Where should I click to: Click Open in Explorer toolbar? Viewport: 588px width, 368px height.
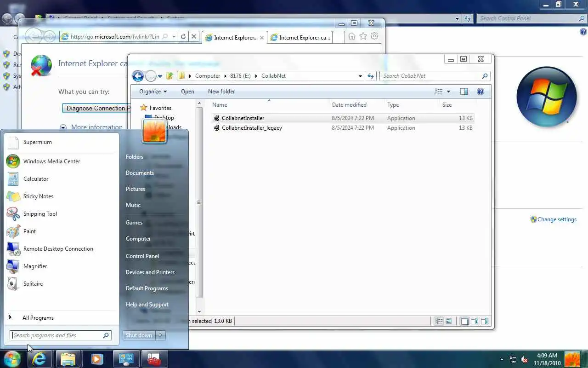tap(187, 92)
